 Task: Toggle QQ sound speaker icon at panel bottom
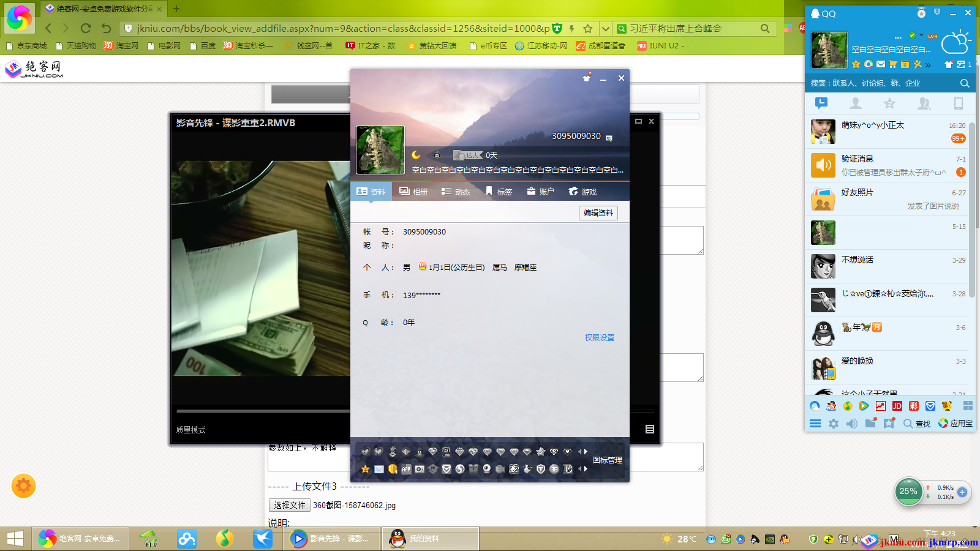click(x=852, y=424)
